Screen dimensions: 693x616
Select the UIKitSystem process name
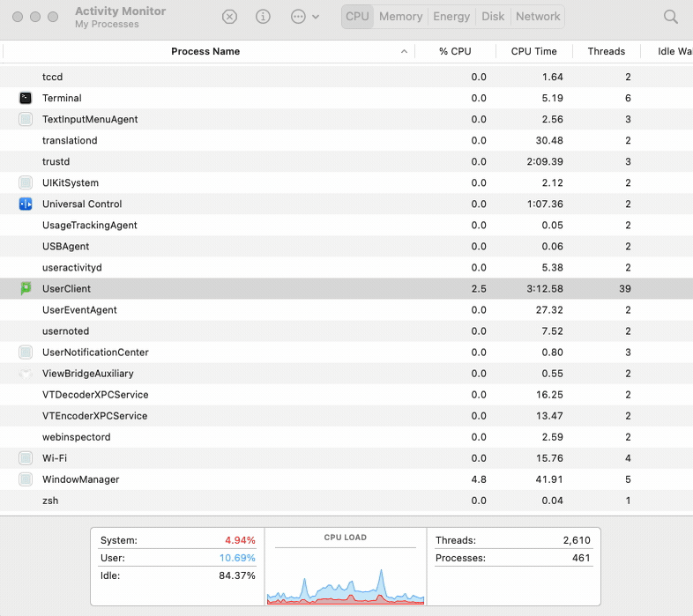click(x=71, y=183)
